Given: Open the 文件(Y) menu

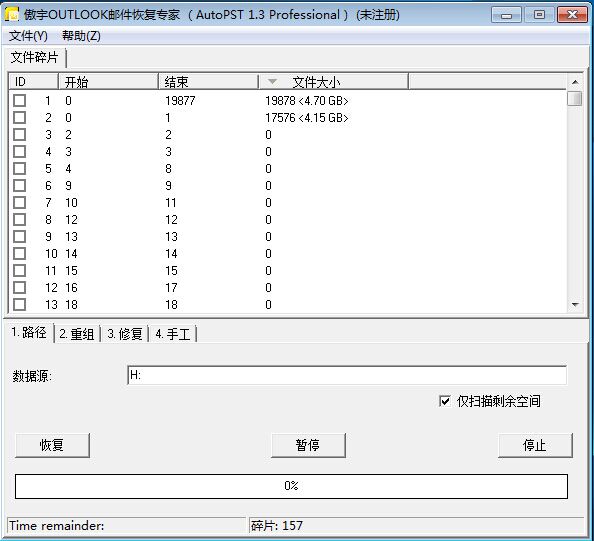Looking at the screenshot, I should [28, 36].
